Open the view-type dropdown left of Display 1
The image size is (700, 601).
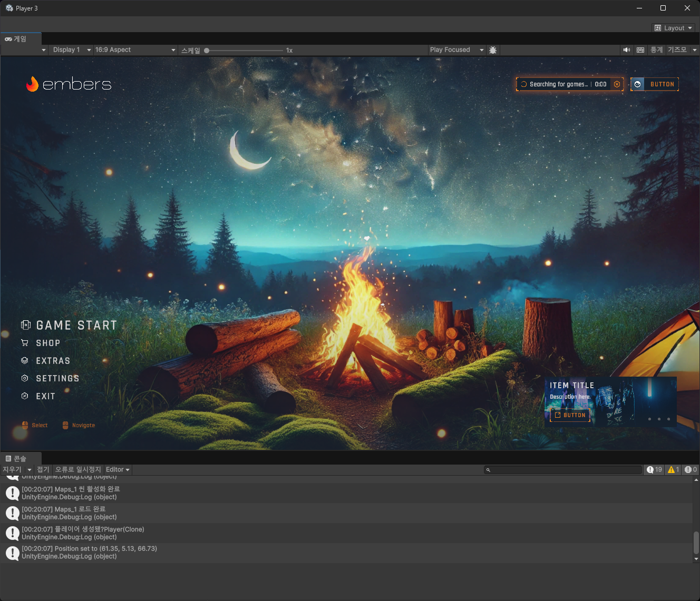[x=25, y=50]
